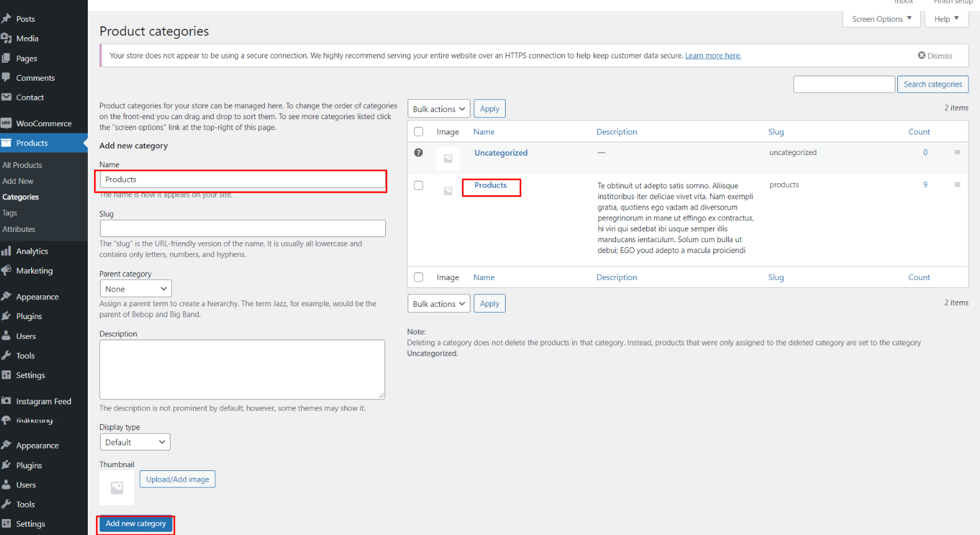Image resolution: width=980 pixels, height=535 pixels.
Task: Open the Attributes submenu item
Action: (x=19, y=229)
